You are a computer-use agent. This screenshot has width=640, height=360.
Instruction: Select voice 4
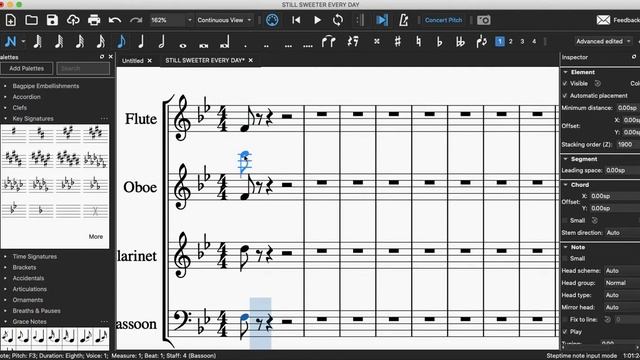pyautogui.click(x=534, y=41)
